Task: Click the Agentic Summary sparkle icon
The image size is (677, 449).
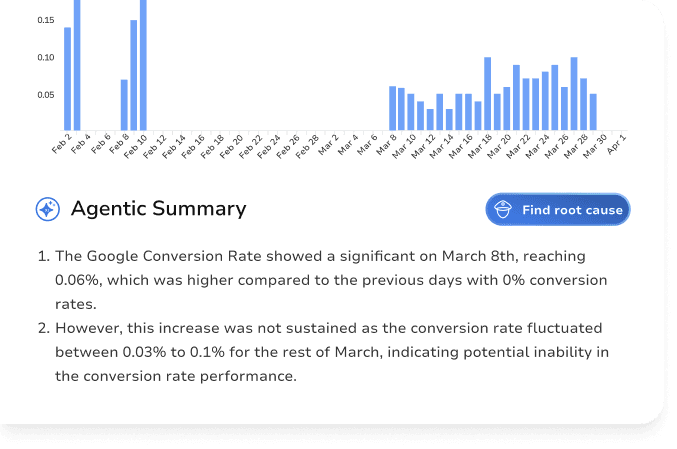Action: (x=46, y=209)
